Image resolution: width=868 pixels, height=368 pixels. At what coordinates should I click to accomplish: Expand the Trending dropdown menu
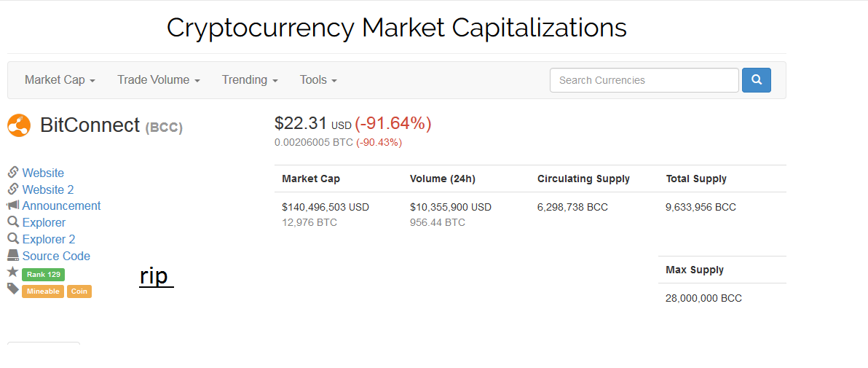point(250,80)
